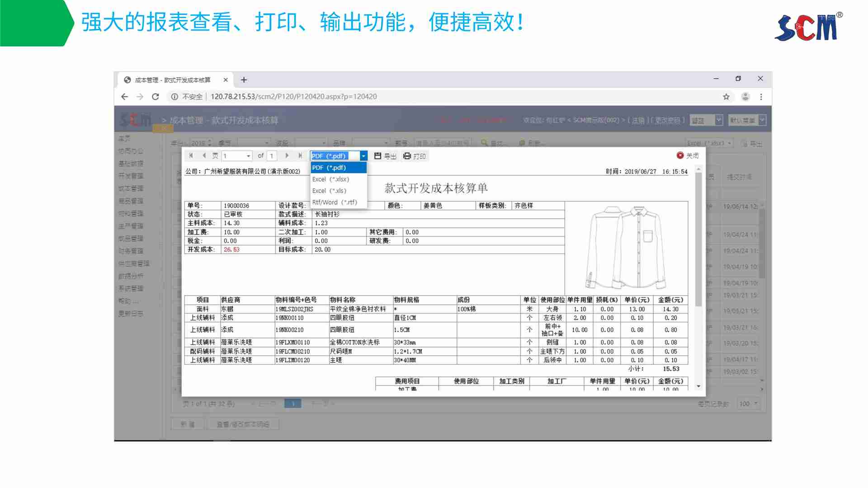Screen dimensions: 868x488
Task: Click 使用部位 cell 前中+袖口+备
Action: (553, 330)
